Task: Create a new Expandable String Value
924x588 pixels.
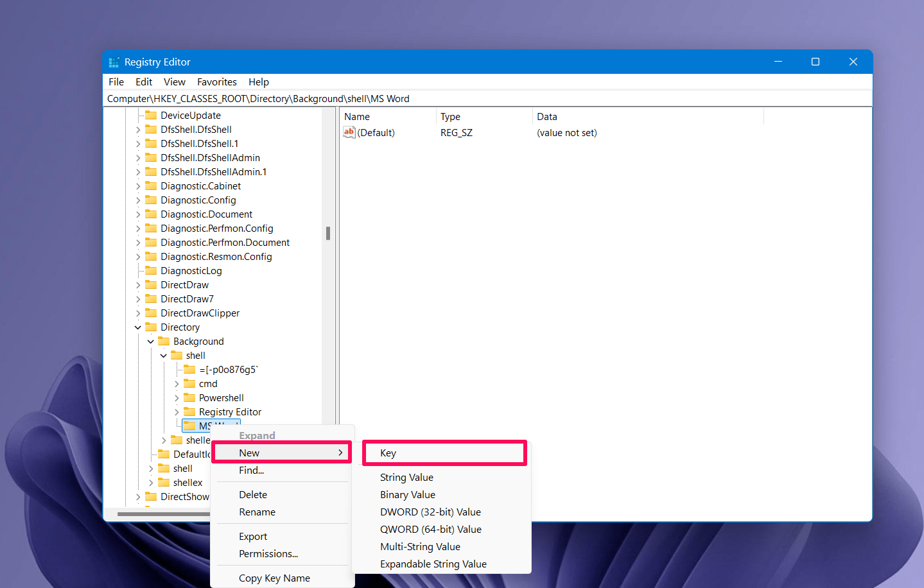Action: (x=433, y=564)
